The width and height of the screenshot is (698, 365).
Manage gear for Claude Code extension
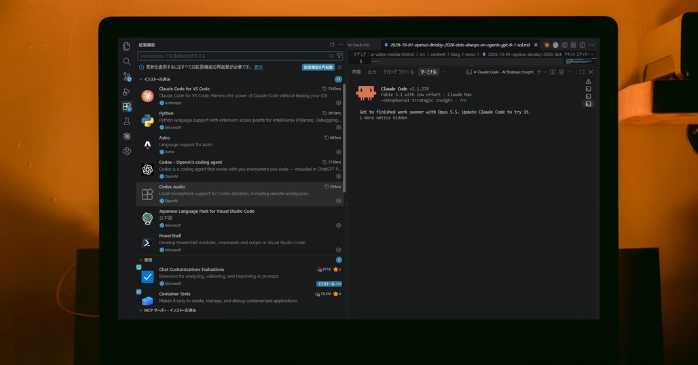coord(338,103)
